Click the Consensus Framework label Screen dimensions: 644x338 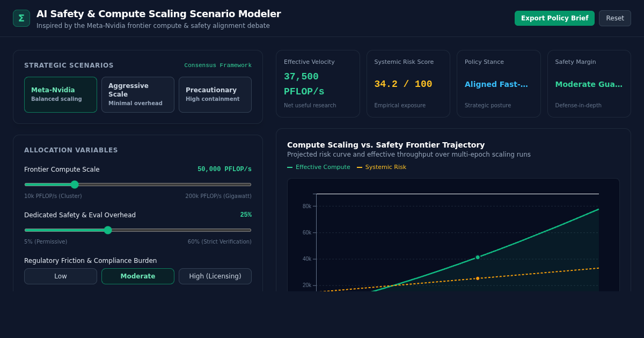(x=218, y=65)
